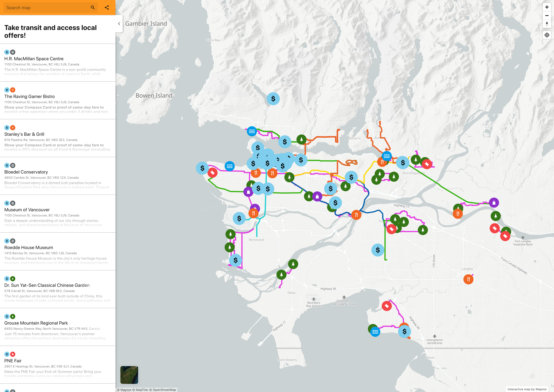Open the OpenStreetMap attribution link

pyautogui.click(x=162, y=390)
